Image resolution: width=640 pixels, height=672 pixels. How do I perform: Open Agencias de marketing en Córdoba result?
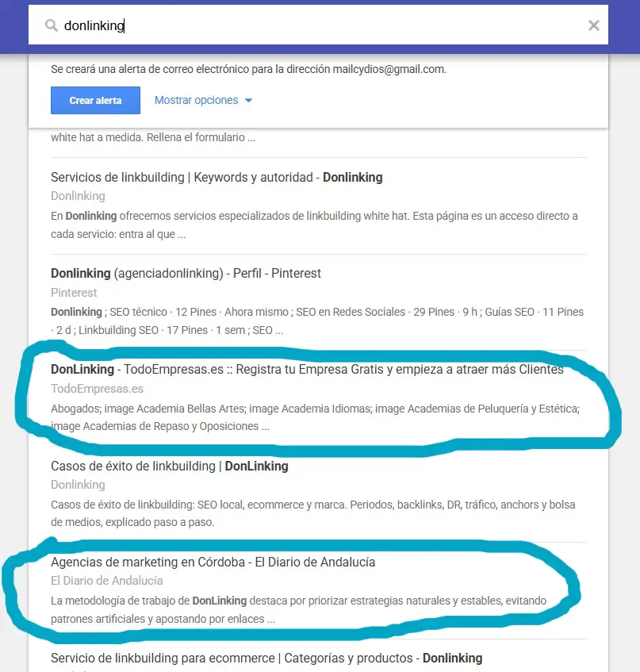(x=213, y=562)
